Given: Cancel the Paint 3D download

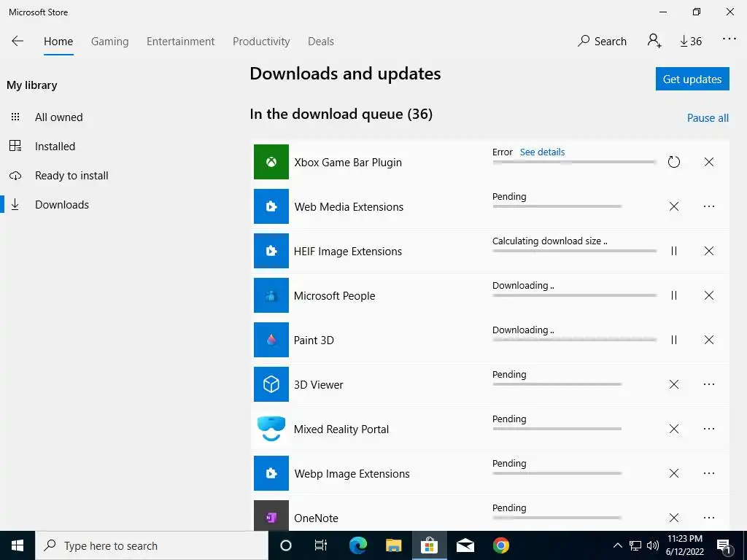Looking at the screenshot, I should 709,340.
